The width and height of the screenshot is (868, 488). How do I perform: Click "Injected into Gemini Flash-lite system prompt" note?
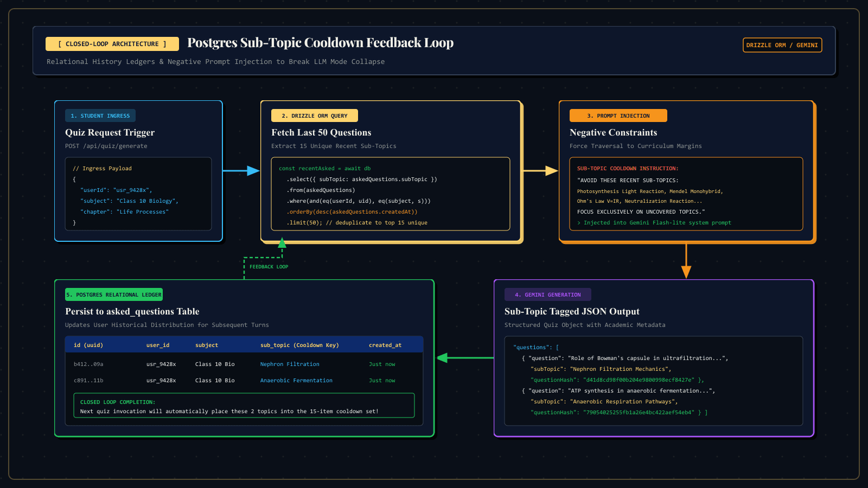pos(654,223)
